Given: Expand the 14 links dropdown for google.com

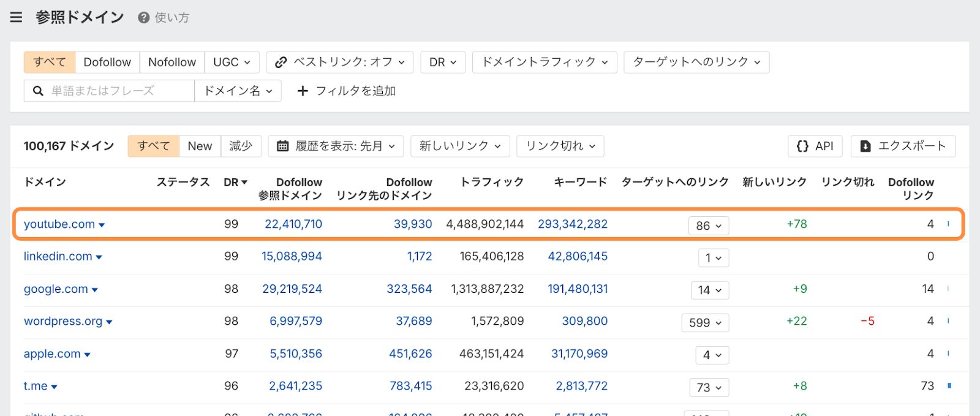Looking at the screenshot, I should click(710, 290).
